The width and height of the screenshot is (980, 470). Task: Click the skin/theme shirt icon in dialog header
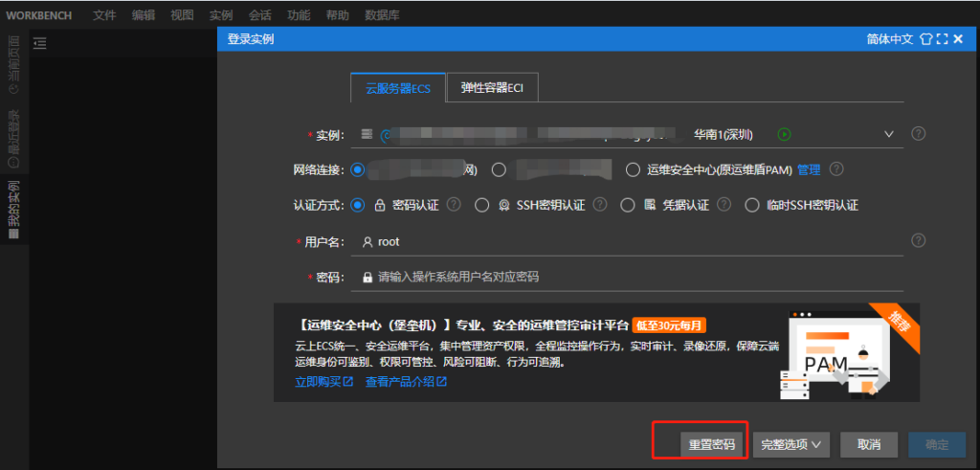[x=925, y=39]
